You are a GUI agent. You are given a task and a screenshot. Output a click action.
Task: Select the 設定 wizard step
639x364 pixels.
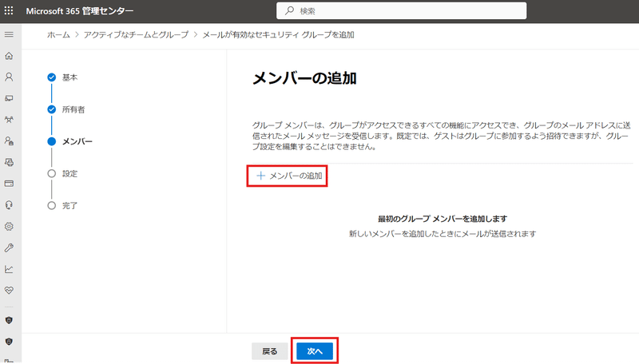62,173
